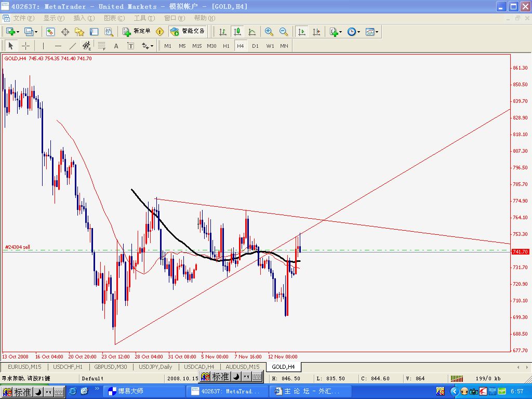Enable chart shift toggle

point(316,32)
